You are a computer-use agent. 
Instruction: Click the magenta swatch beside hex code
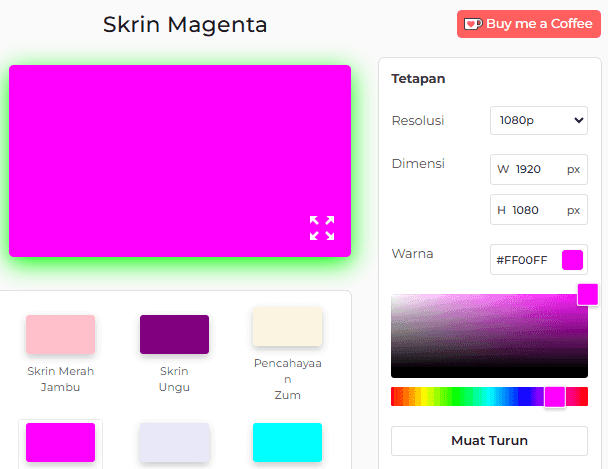click(x=572, y=260)
